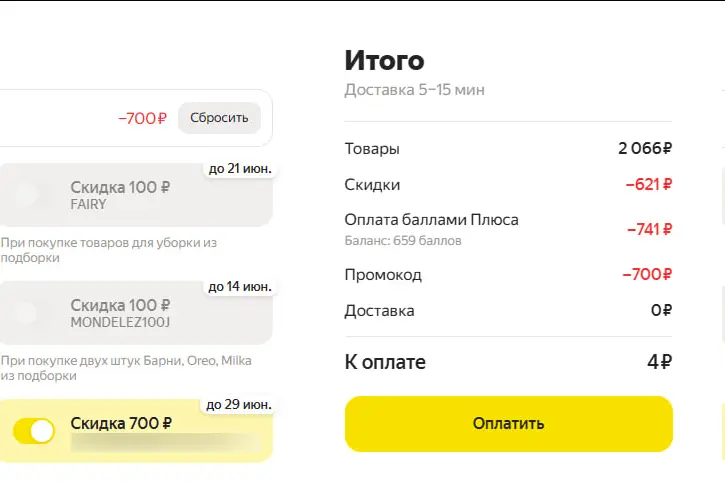
Task: Click the red −700 ₽ amount beside Сбросить
Action: [x=142, y=118]
